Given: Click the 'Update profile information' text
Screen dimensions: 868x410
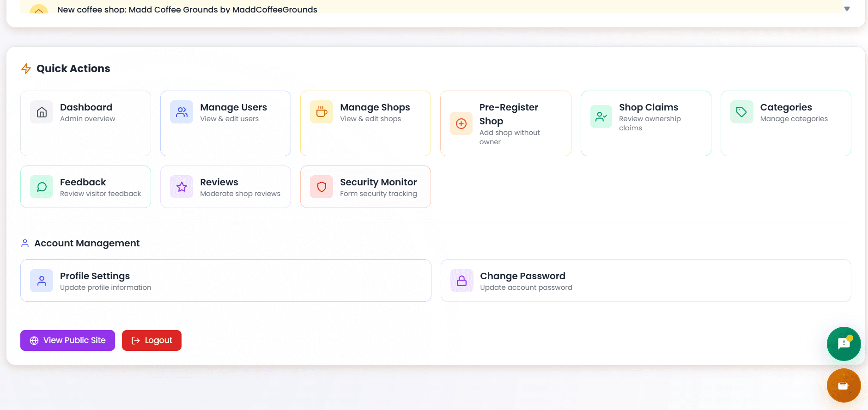Looking at the screenshot, I should [105, 288].
